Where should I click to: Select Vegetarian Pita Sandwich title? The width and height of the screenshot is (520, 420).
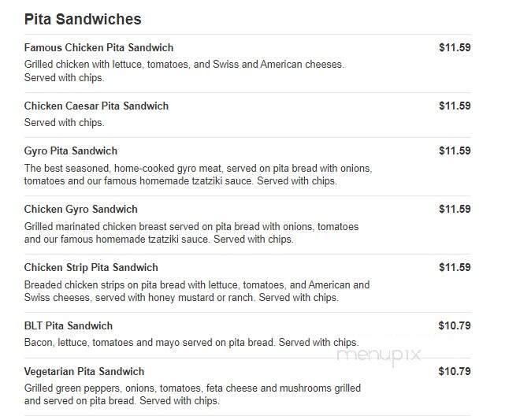84,372
